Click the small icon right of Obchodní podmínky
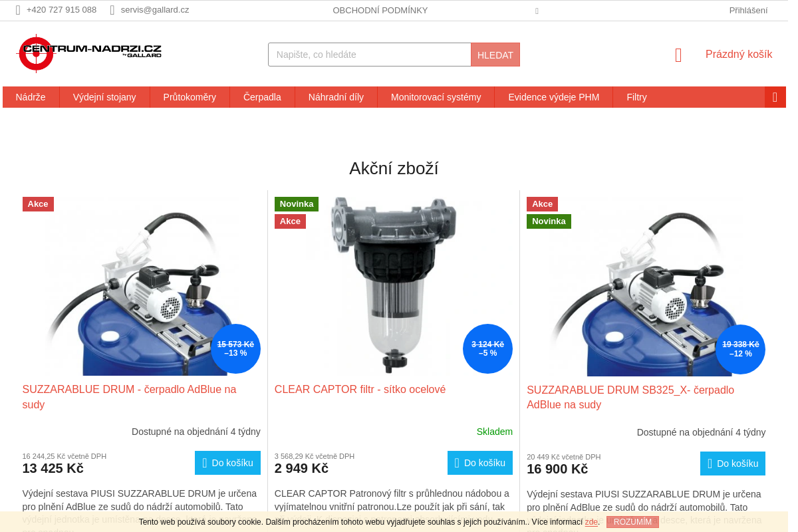This screenshot has width=798, height=532. 537,11
